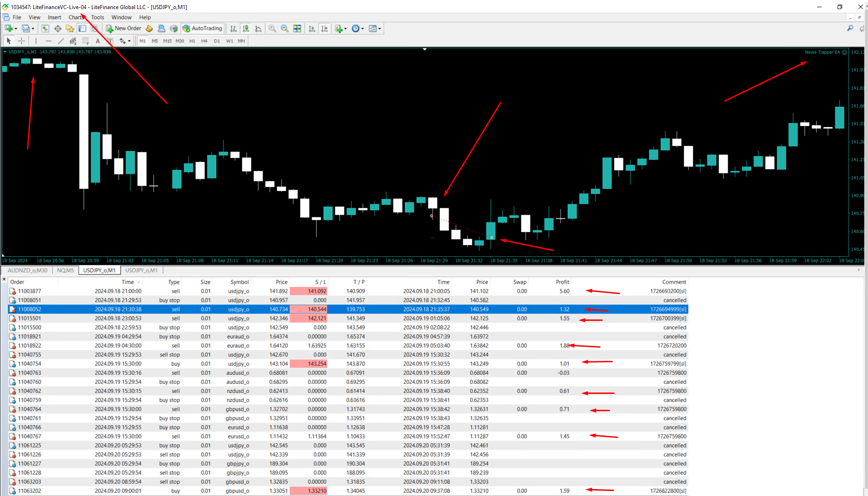This screenshot has height=496, width=868.
Task: Select the Equidistant Channel tool
Action: coord(73,41)
